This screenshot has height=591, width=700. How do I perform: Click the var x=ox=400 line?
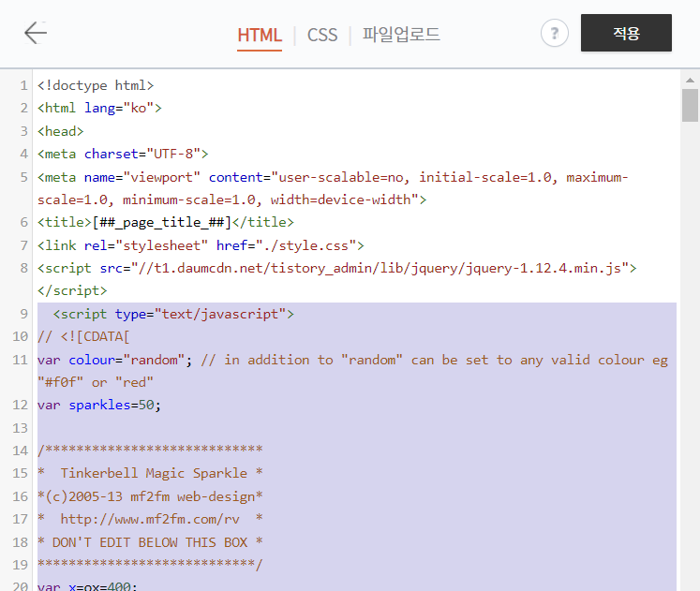[87, 586]
